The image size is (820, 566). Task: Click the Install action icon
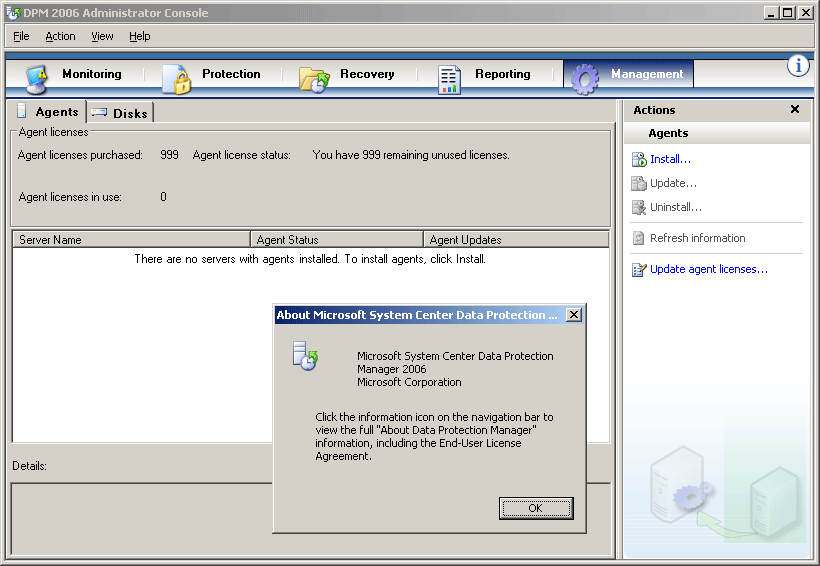click(x=639, y=159)
